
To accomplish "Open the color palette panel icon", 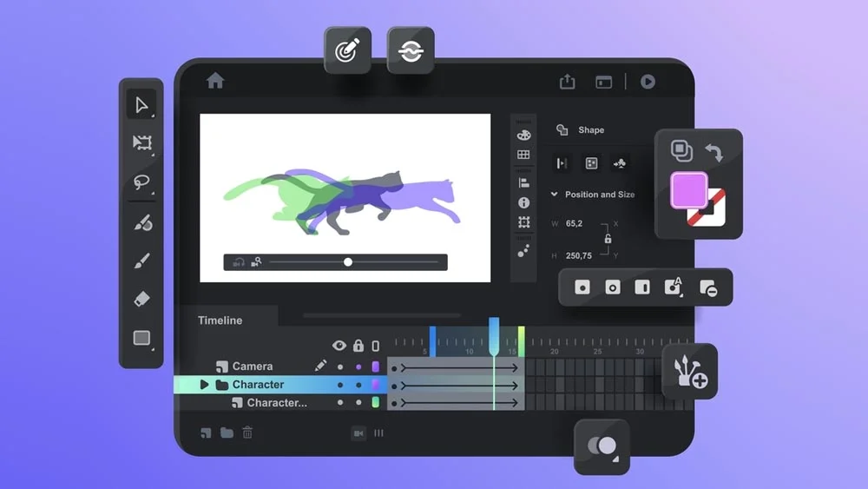I will click(523, 135).
